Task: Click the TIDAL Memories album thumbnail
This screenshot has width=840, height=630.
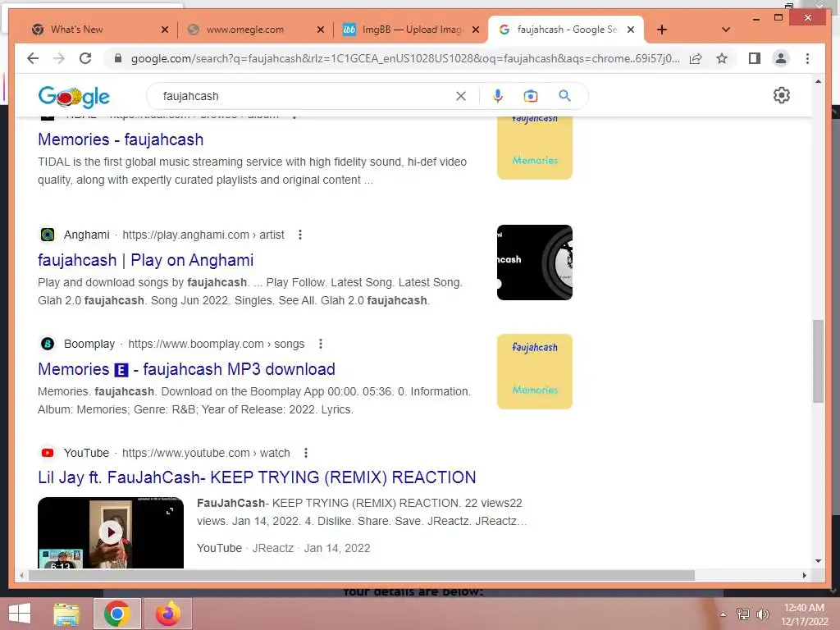Action: pyautogui.click(x=535, y=148)
